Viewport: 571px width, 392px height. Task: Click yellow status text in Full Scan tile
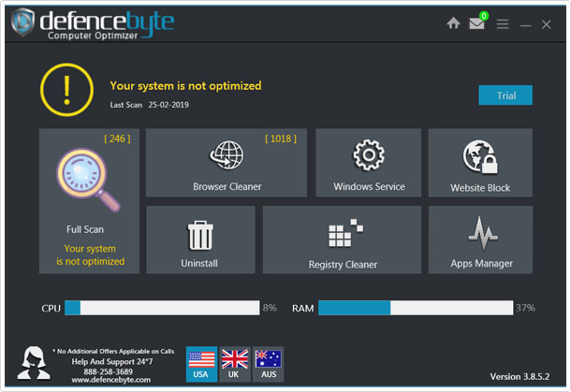pyautogui.click(x=90, y=254)
